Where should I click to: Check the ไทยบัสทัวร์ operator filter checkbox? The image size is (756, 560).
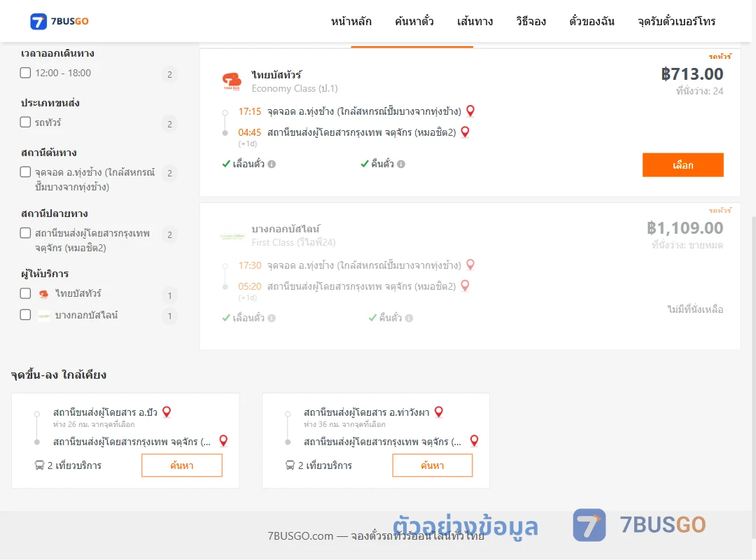[26, 293]
